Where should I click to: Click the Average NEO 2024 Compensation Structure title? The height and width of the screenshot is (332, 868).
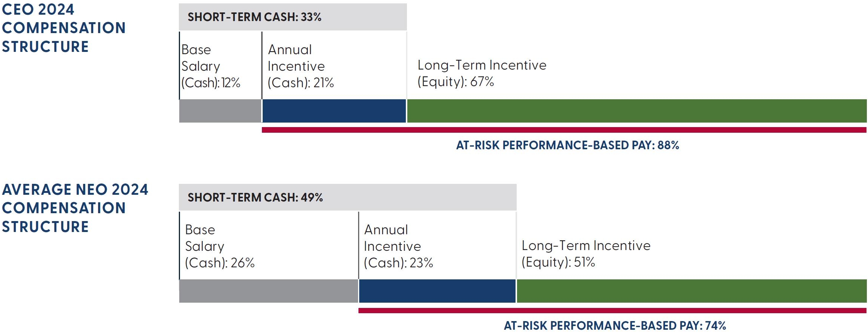[x=75, y=208]
